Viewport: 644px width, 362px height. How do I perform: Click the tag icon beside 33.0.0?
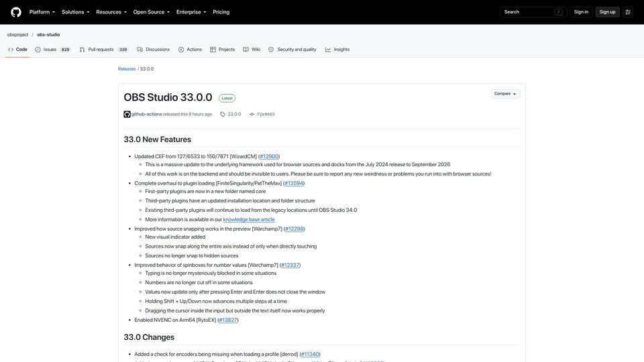223,114
